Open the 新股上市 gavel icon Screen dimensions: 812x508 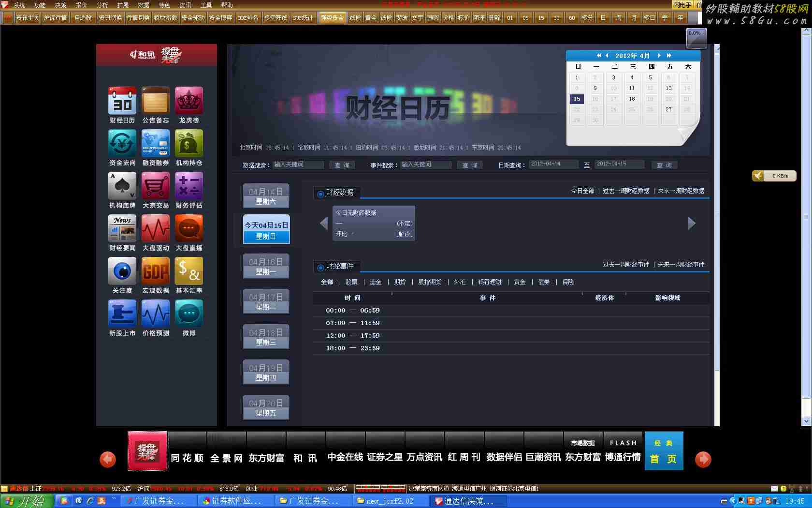coord(122,314)
